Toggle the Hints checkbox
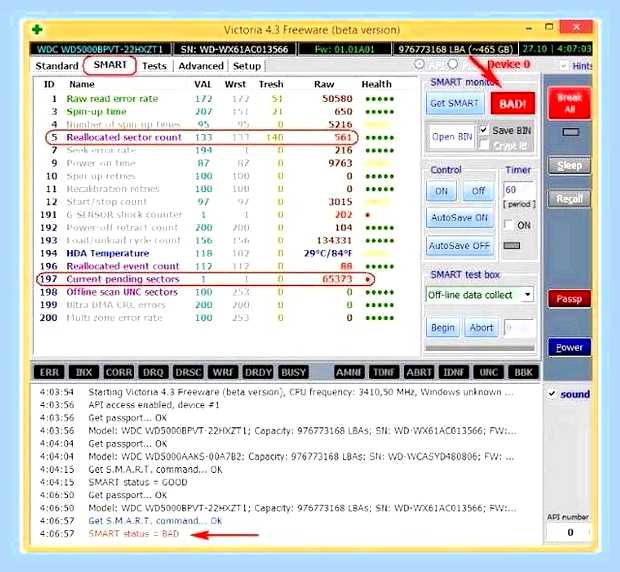The width and height of the screenshot is (620, 572). (564, 66)
